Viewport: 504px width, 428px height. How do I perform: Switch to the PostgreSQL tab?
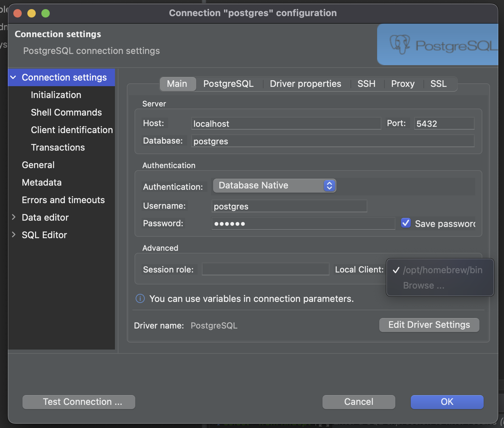[228, 84]
